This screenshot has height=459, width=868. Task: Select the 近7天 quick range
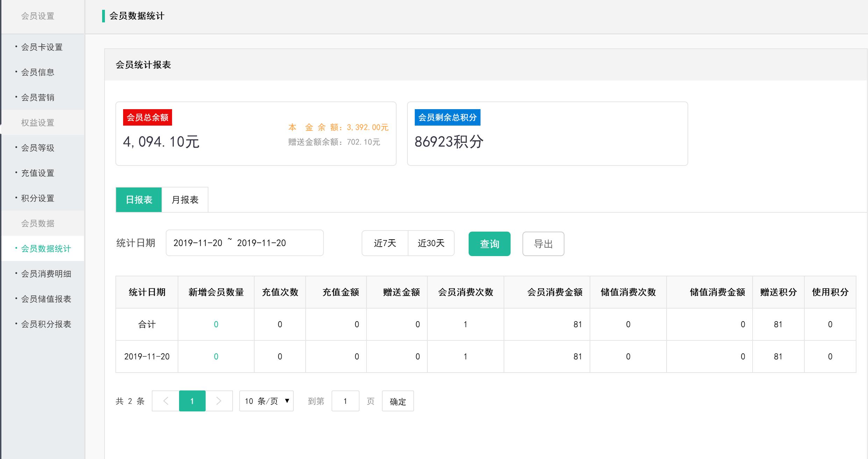pyautogui.click(x=385, y=243)
